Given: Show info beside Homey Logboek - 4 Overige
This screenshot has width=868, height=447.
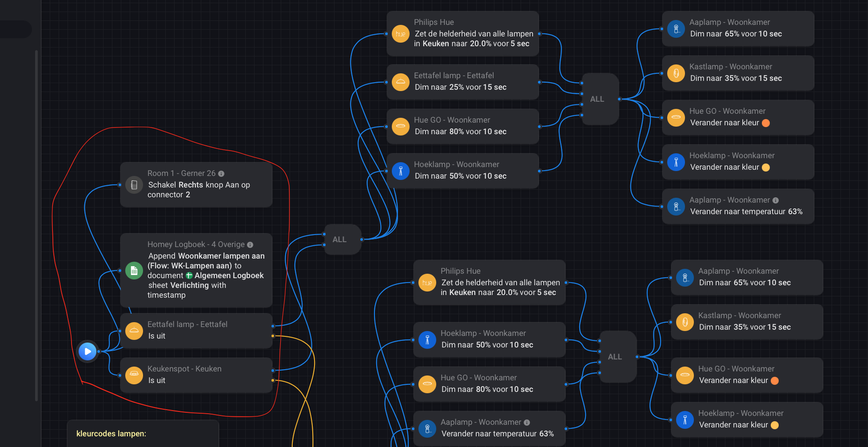Looking at the screenshot, I should [250, 245].
